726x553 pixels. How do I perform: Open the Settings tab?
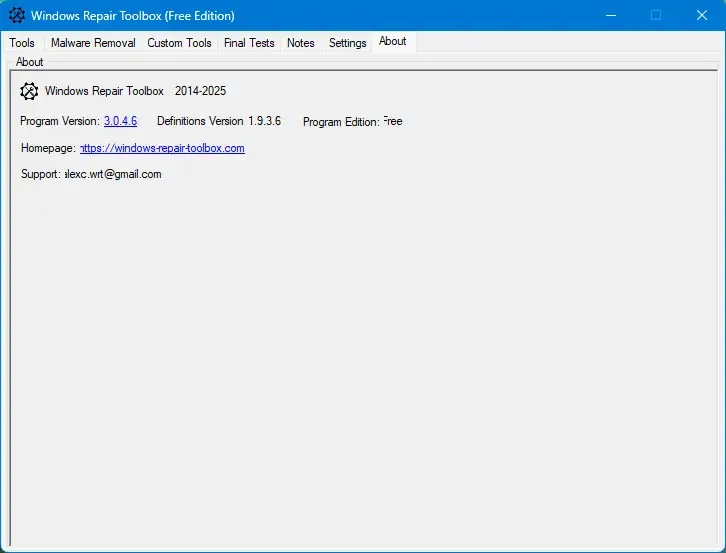pyautogui.click(x=348, y=43)
